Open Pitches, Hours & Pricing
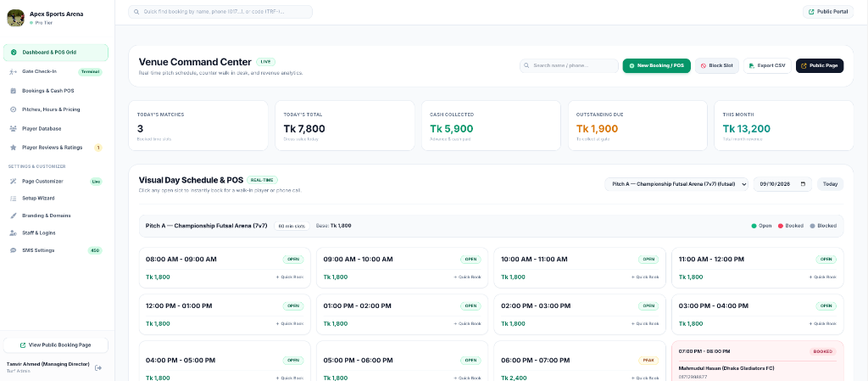 (x=56, y=109)
